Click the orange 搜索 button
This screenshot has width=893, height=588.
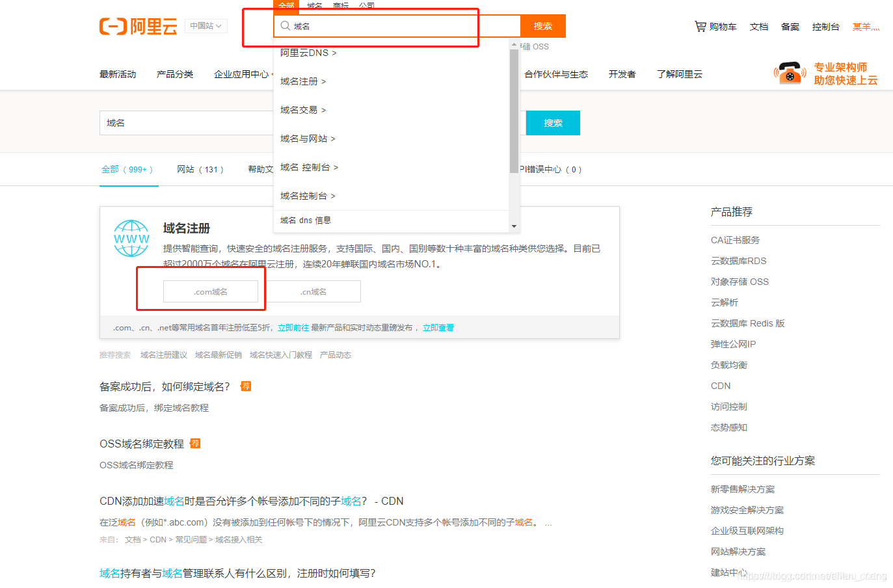(x=542, y=26)
